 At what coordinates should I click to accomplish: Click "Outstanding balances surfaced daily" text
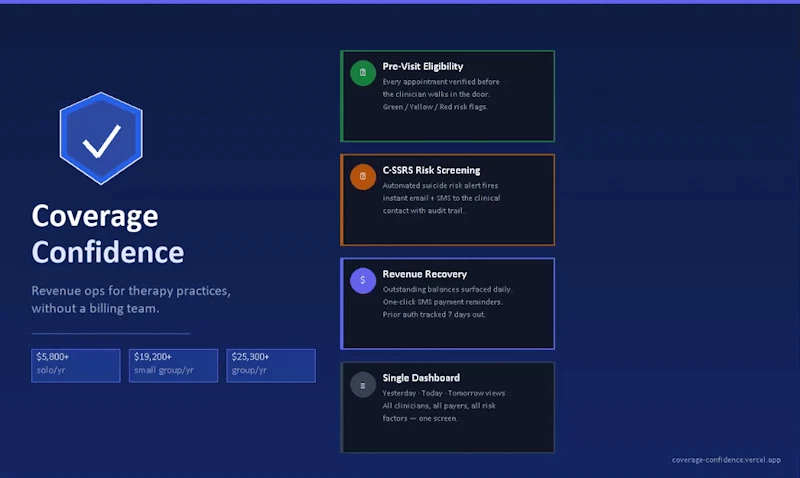[x=447, y=289]
